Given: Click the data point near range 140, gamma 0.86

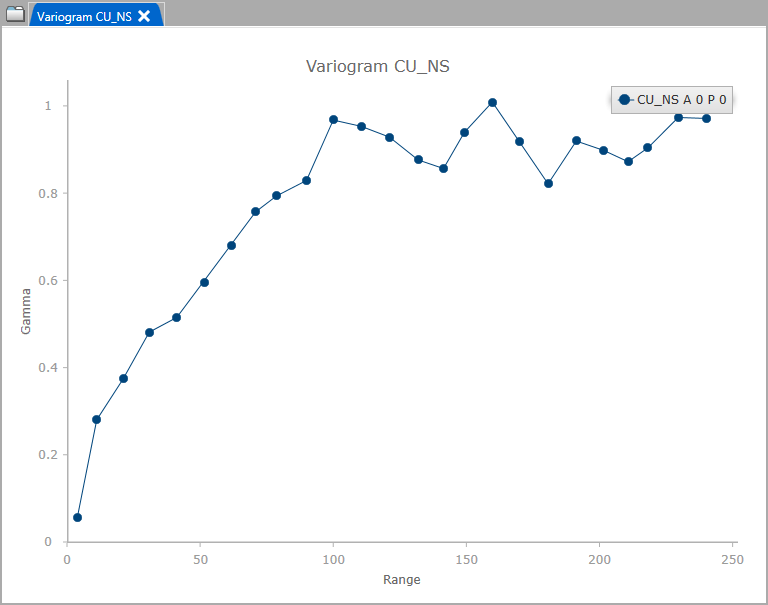Looking at the screenshot, I should click(443, 168).
